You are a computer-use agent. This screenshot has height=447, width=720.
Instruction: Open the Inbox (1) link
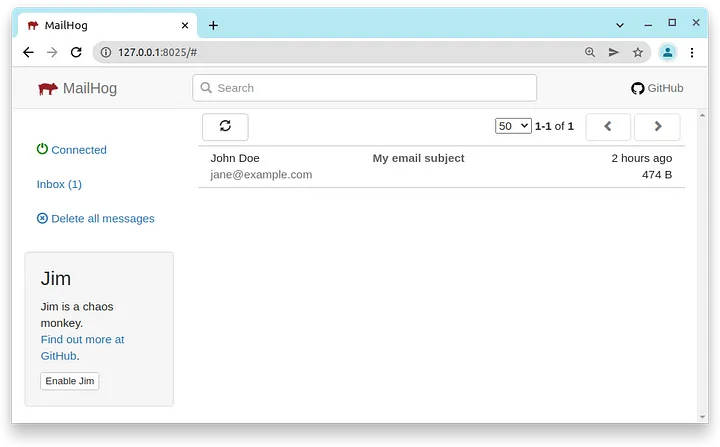coord(59,184)
